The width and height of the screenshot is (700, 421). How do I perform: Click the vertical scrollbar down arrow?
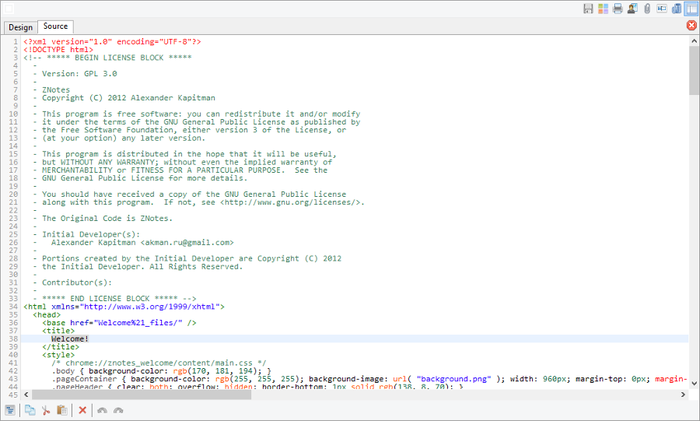point(694,383)
